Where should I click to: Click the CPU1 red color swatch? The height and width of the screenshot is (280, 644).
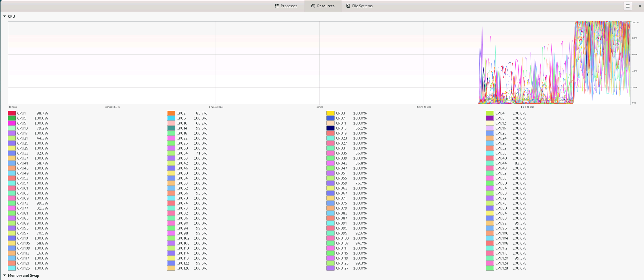pyautogui.click(x=12, y=113)
